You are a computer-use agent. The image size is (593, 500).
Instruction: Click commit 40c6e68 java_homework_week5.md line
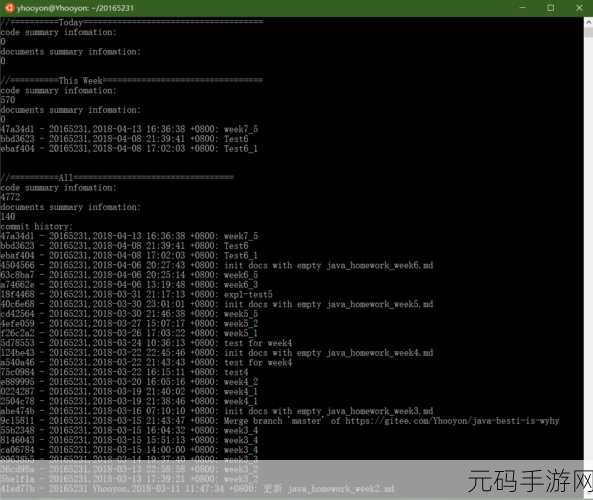pos(217,304)
